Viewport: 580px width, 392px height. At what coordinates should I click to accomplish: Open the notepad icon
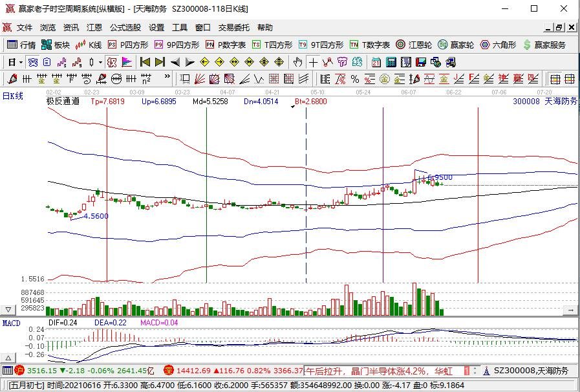pyautogui.click(x=406, y=62)
